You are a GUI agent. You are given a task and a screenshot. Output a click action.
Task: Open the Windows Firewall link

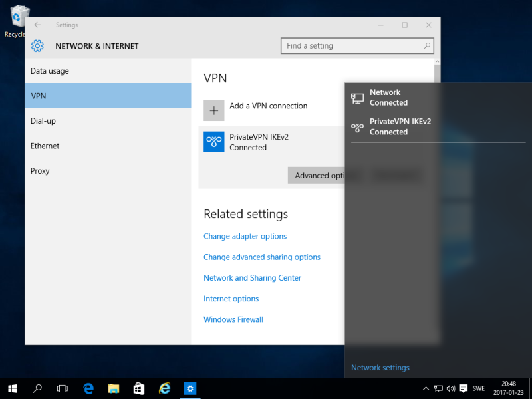tap(233, 319)
